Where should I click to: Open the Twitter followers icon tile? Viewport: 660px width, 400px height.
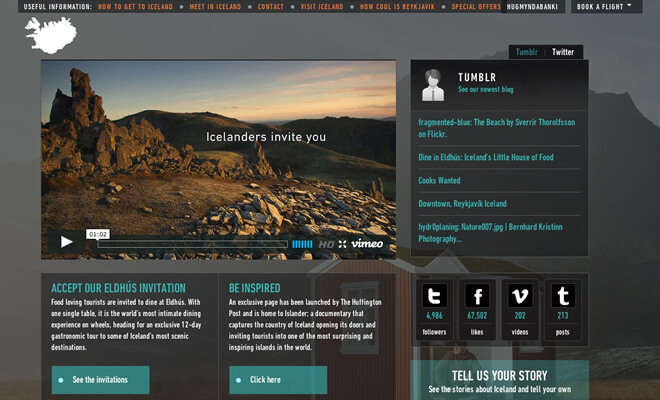[434, 309]
